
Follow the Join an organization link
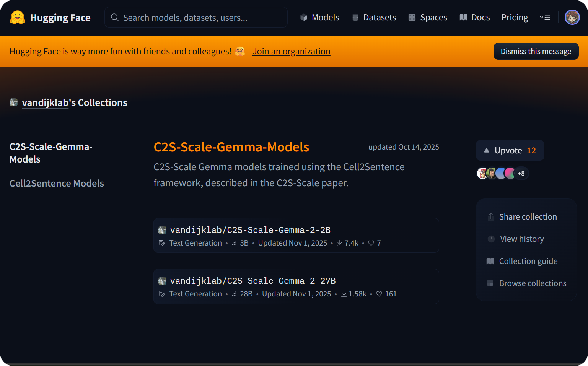(291, 51)
